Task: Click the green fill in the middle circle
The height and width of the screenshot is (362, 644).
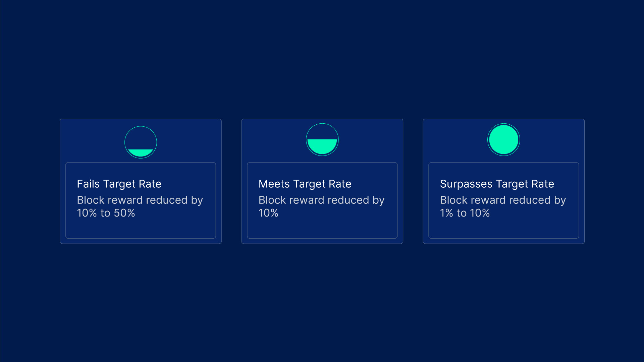Action: (x=322, y=146)
